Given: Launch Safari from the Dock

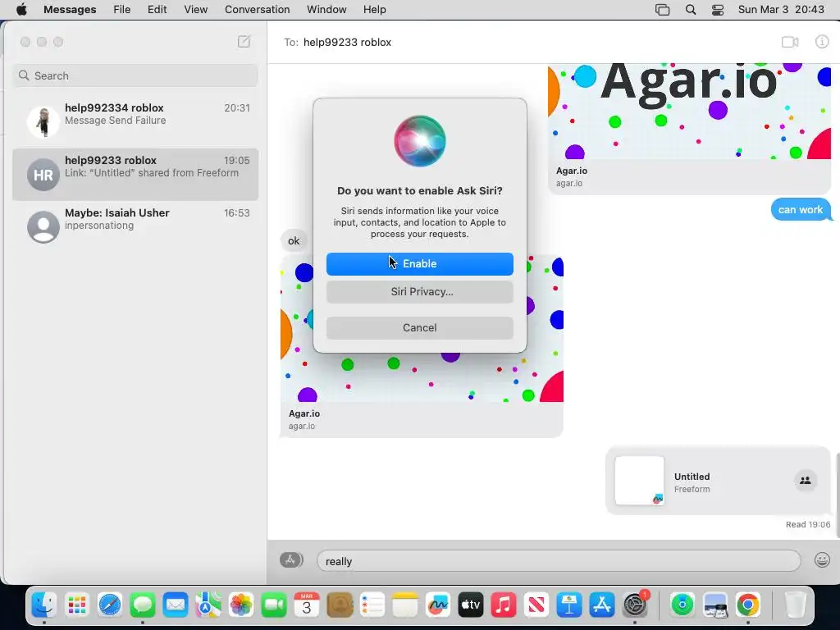Looking at the screenshot, I should (x=110, y=605).
